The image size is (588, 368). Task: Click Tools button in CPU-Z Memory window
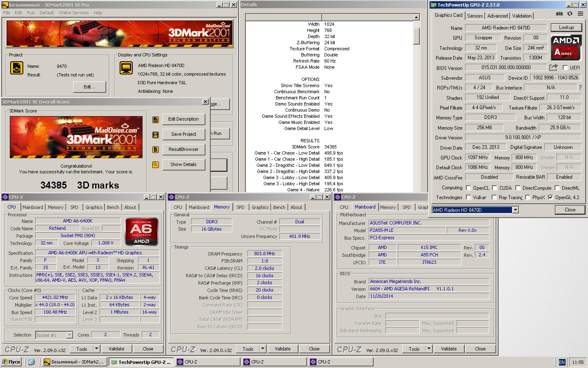click(x=248, y=349)
